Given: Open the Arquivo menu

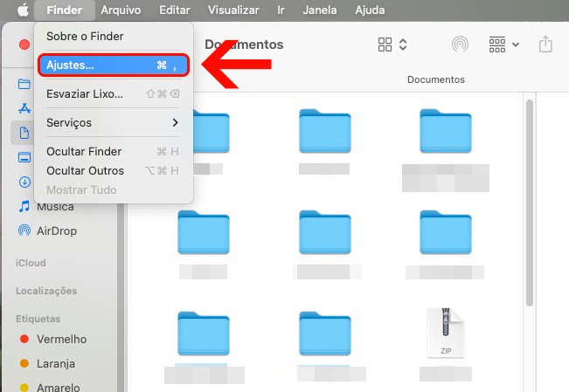Looking at the screenshot, I should pos(121,10).
